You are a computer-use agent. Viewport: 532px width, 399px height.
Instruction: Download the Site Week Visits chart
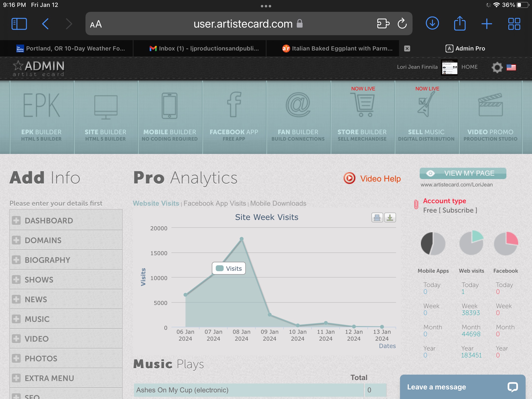tap(390, 218)
